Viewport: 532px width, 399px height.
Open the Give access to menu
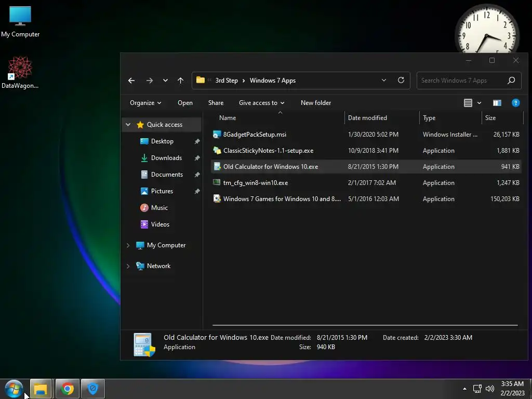click(262, 103)
